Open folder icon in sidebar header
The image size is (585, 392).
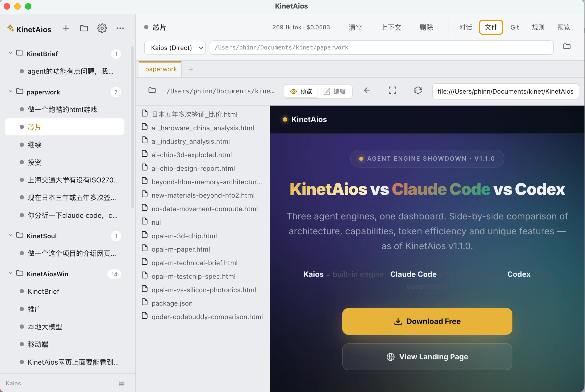point(84,28)
